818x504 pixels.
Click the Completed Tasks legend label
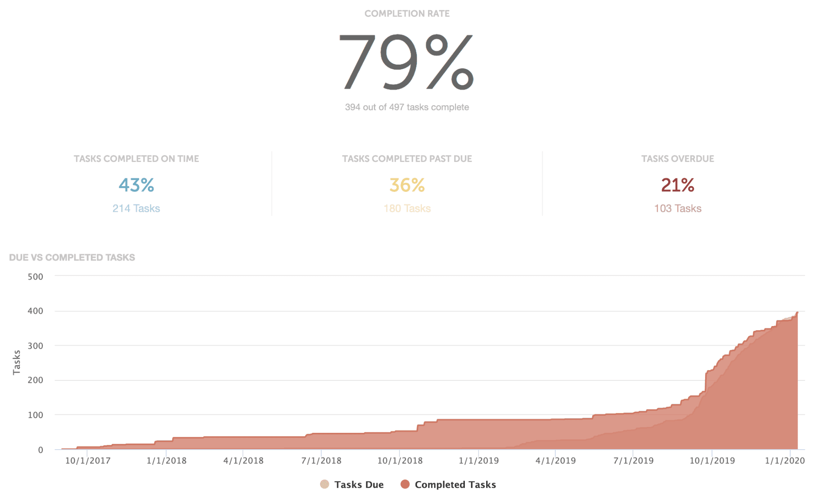[455, 485]
